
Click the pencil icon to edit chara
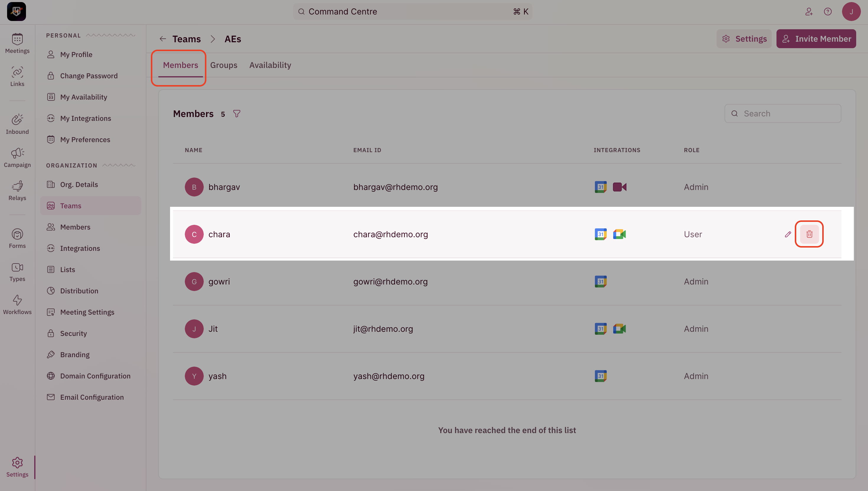(x=788, y=234)
